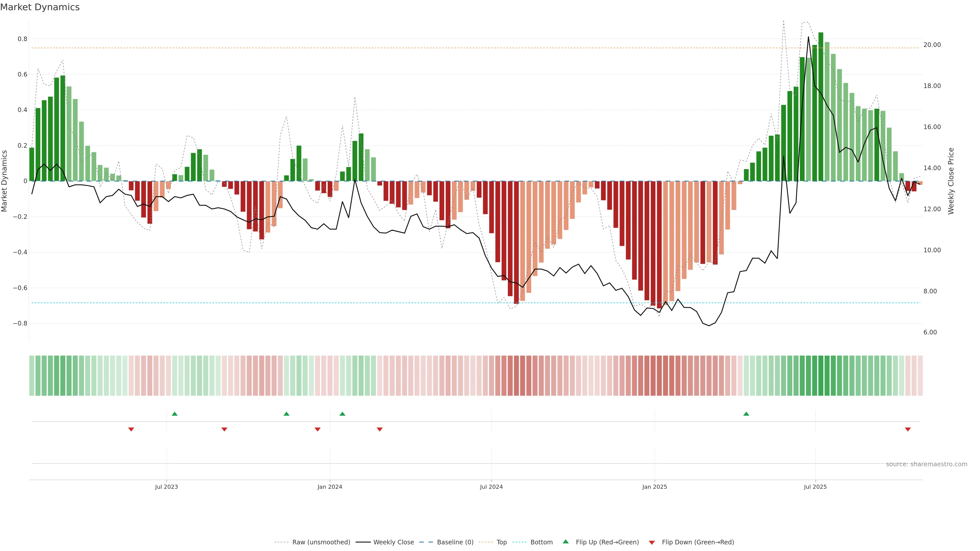Image resolution: width=980 pixels, height=551 pixels.
Task: Click the Jul 2024 x-axis label
Action: (x=491, y=487)
